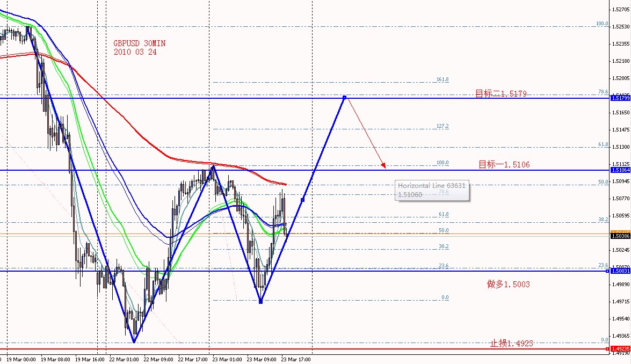Screen dimensions: 631x364
Task: Select the 做多1.5003 long entry label
Action: 508,284
